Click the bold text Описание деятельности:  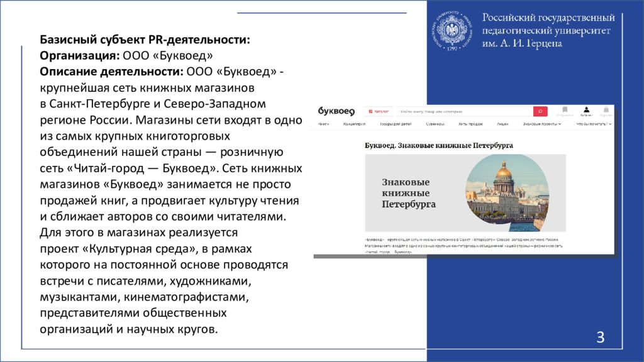pos(111,72)
